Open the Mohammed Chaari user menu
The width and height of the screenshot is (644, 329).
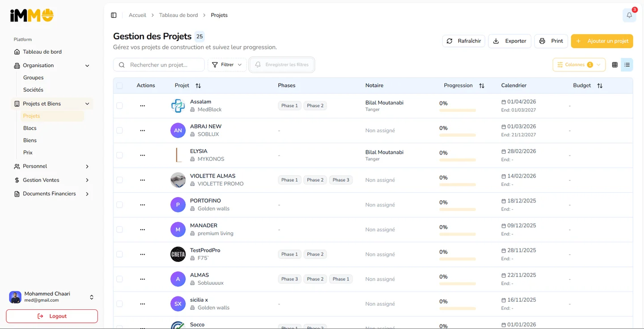(x=52, y=297)
